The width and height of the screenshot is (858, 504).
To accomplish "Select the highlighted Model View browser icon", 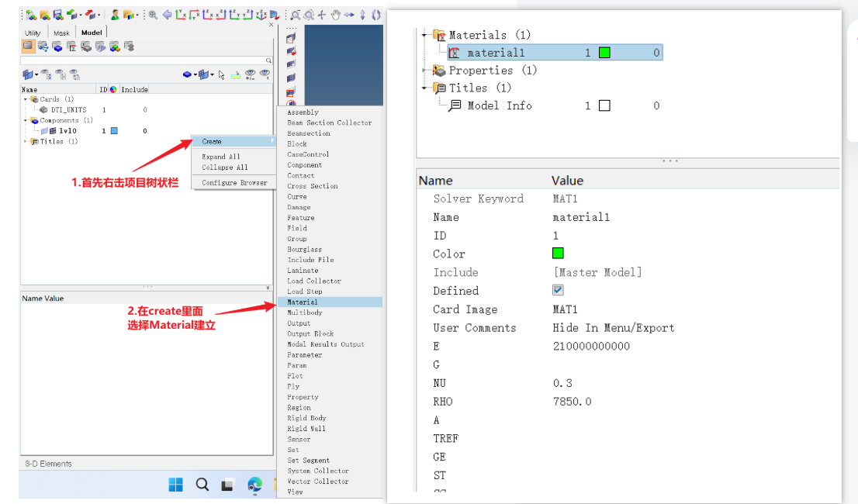I will click(29, 46).
